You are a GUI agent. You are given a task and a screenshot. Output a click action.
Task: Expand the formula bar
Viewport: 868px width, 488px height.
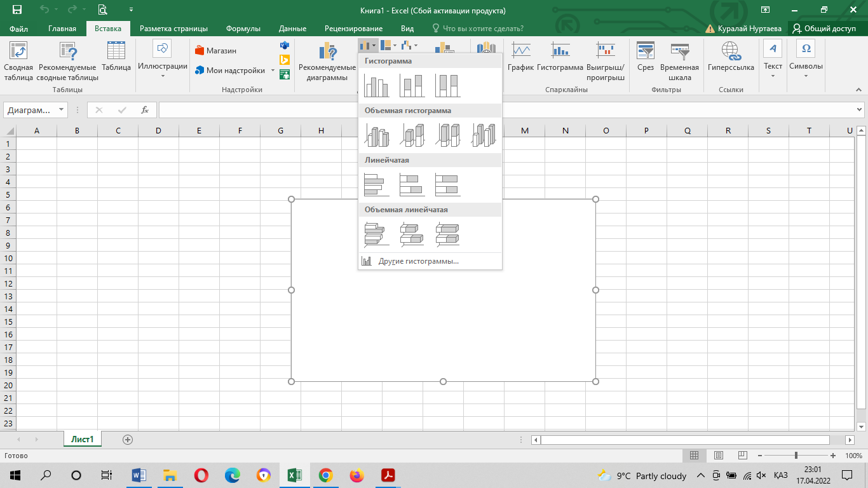860,110
